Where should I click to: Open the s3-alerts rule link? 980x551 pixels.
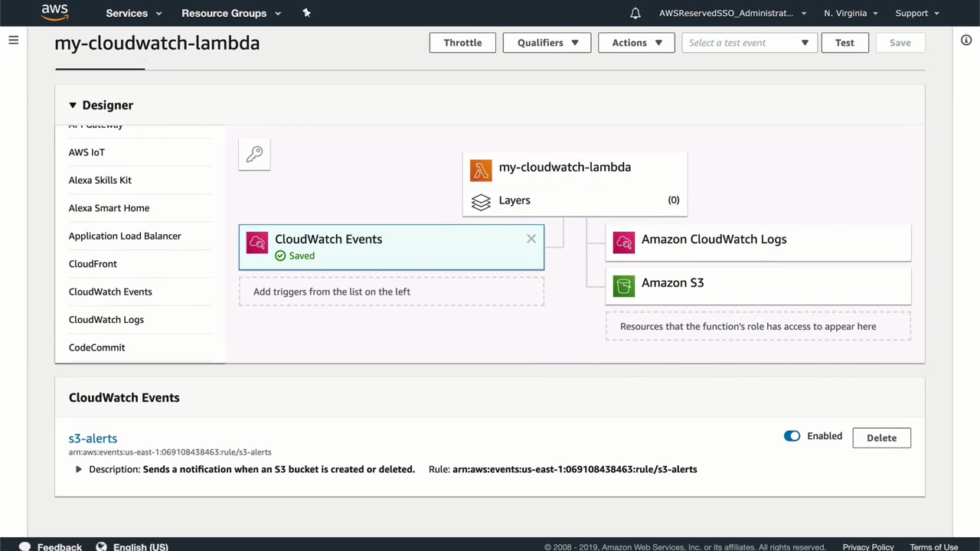(93, 439)
